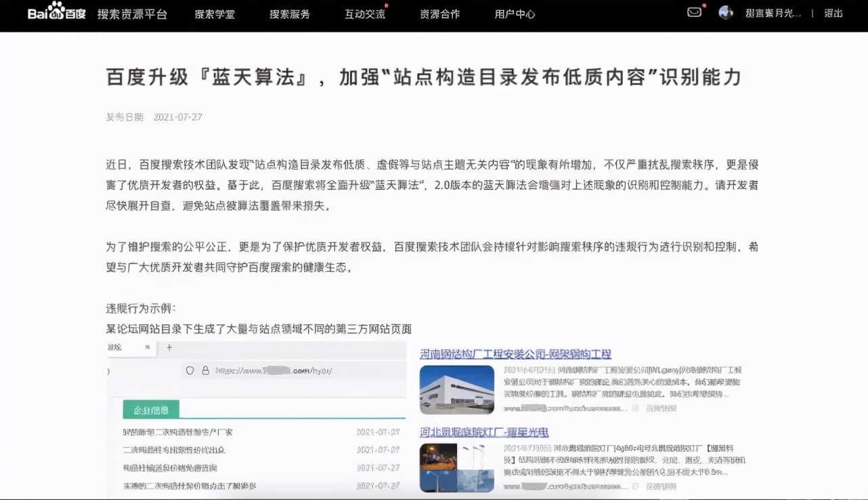This screenshot has height=500, width=868.
Task: Open the message inbox envelope icon
Action: click(694, 12)
